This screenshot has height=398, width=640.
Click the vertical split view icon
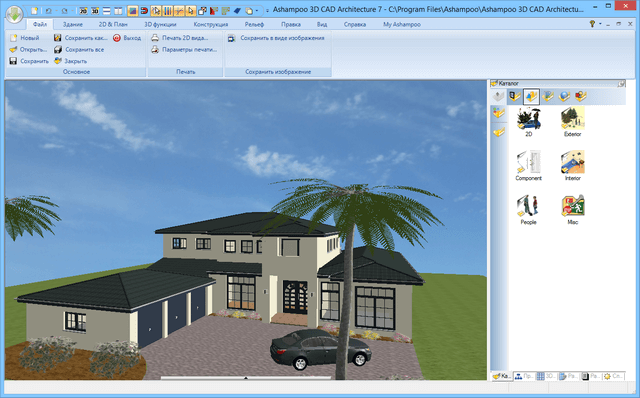click(x=118, y=11)
